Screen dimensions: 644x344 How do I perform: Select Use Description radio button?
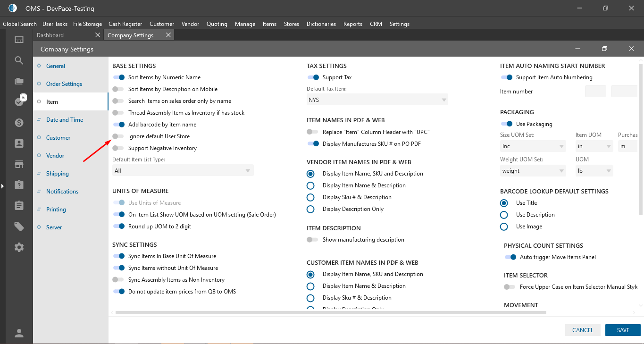(x=504, y=215)
